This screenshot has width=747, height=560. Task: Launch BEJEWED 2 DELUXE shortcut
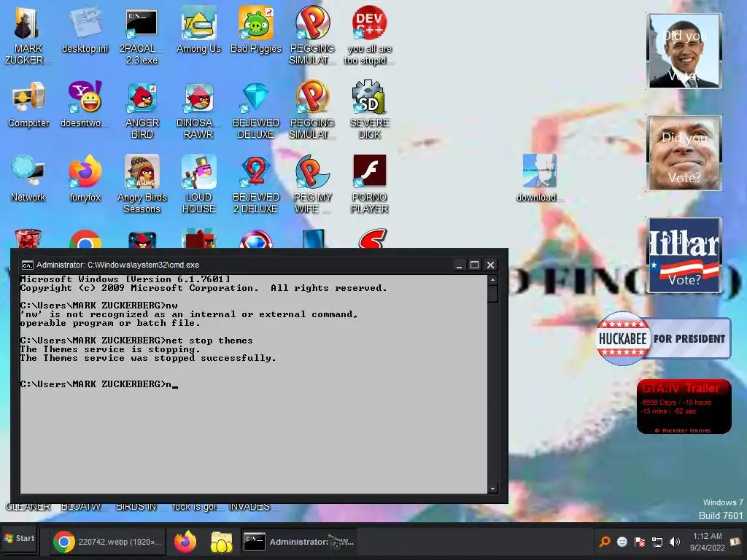click(x=256, y=184)
